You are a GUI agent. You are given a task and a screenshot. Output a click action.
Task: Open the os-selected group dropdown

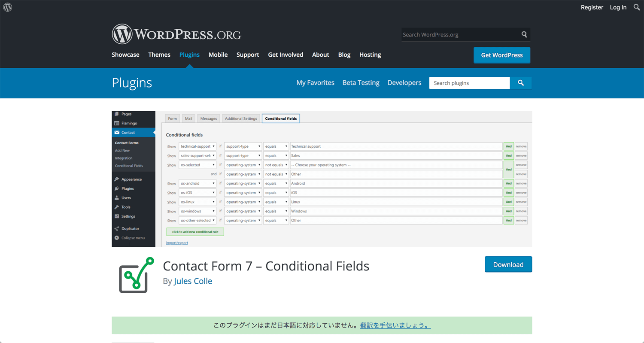coord(197,165)
